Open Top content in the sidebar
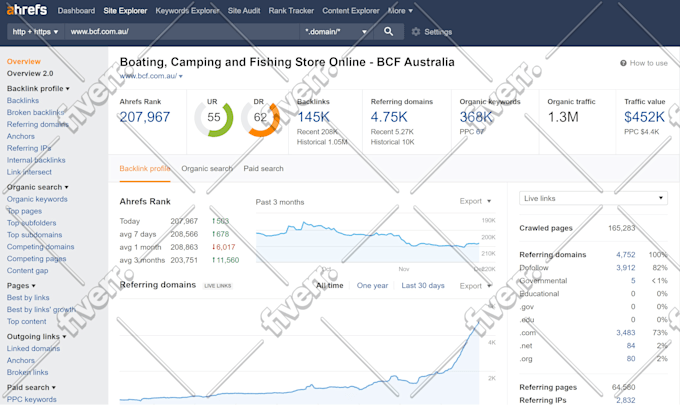 click(26, 321)
